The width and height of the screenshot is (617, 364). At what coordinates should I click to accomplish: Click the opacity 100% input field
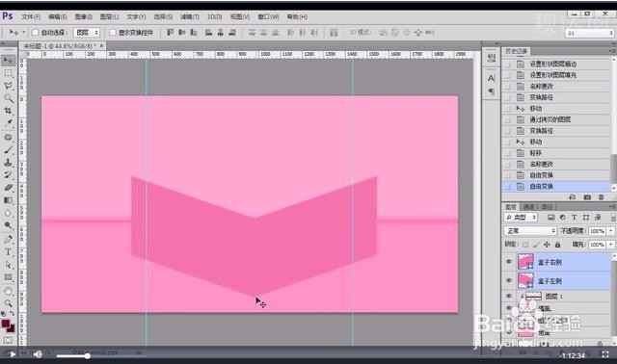[597, 231]
